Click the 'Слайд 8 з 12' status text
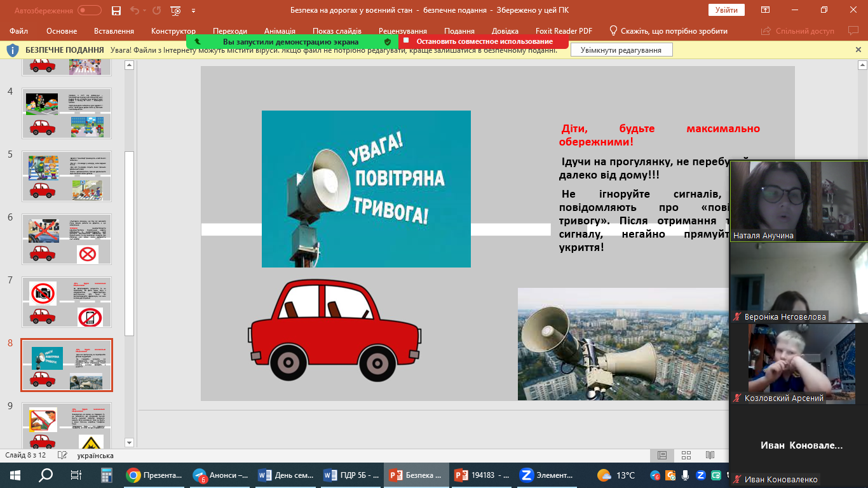868x488 pixels. pyautogui.click(x=26, y=456)
